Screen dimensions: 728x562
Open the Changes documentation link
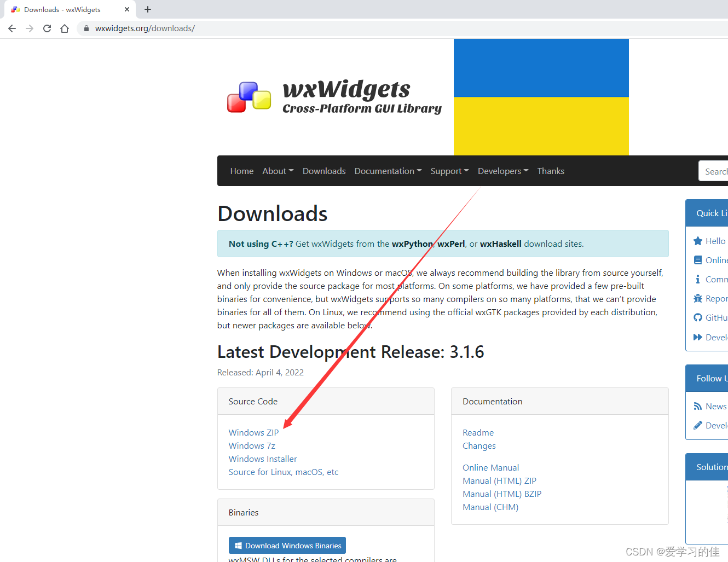click(x=479, y=445)
